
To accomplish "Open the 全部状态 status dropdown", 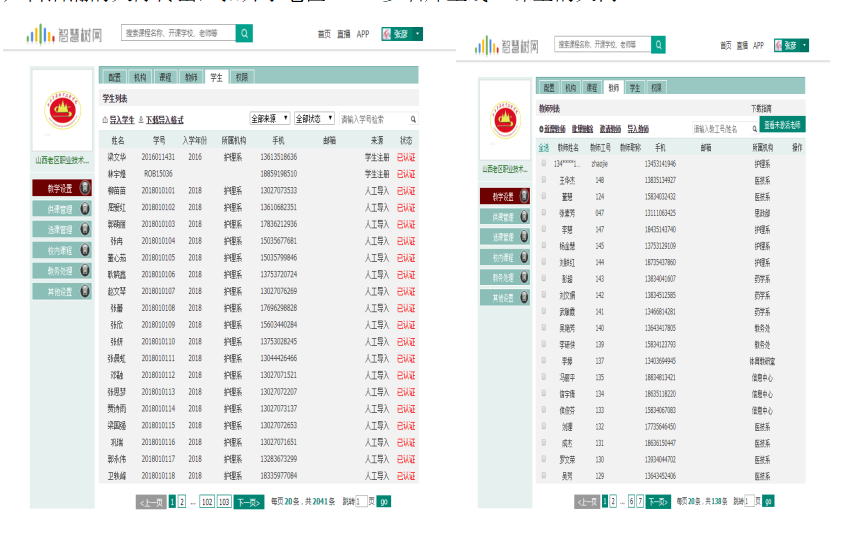I will (314, 118).
